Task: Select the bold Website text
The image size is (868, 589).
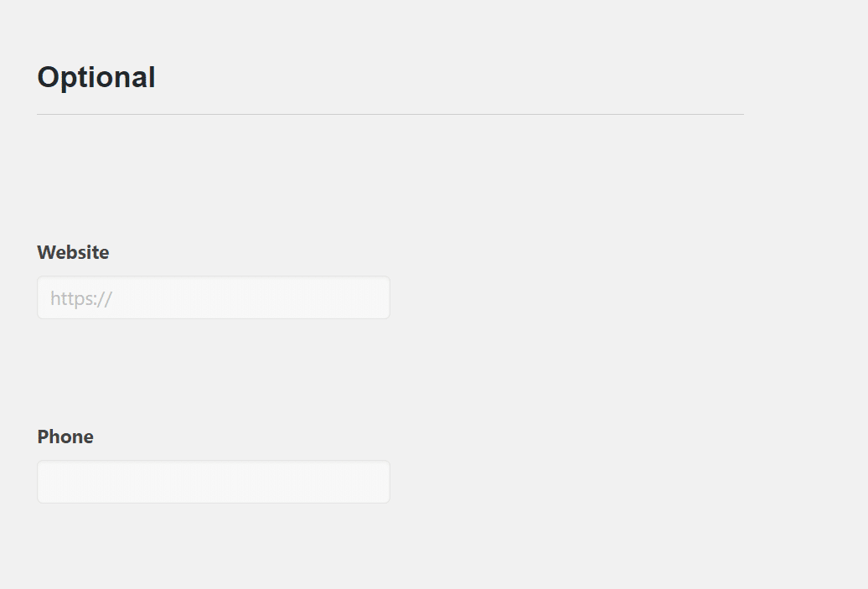Action: (73, 252)
